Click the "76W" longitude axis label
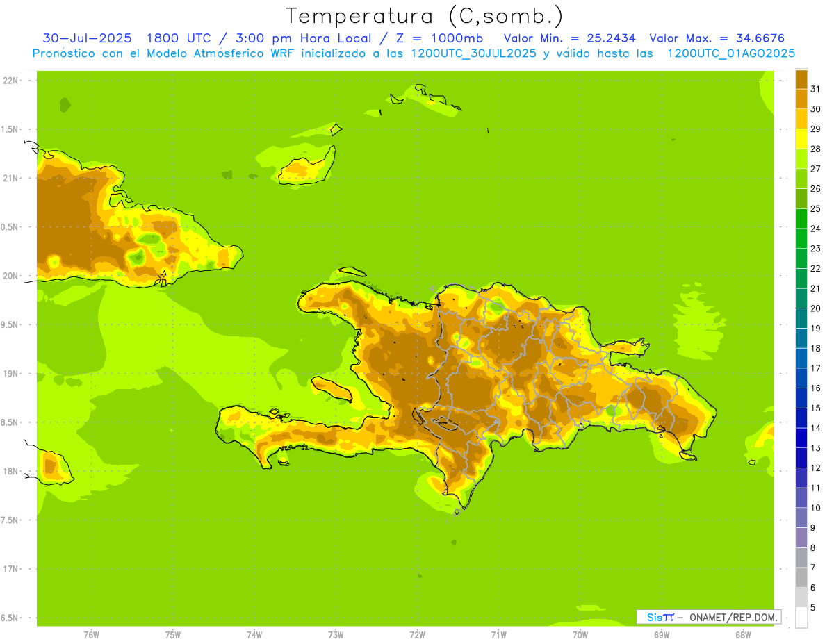The image size is (834, 644). click(x=91, y=634)
